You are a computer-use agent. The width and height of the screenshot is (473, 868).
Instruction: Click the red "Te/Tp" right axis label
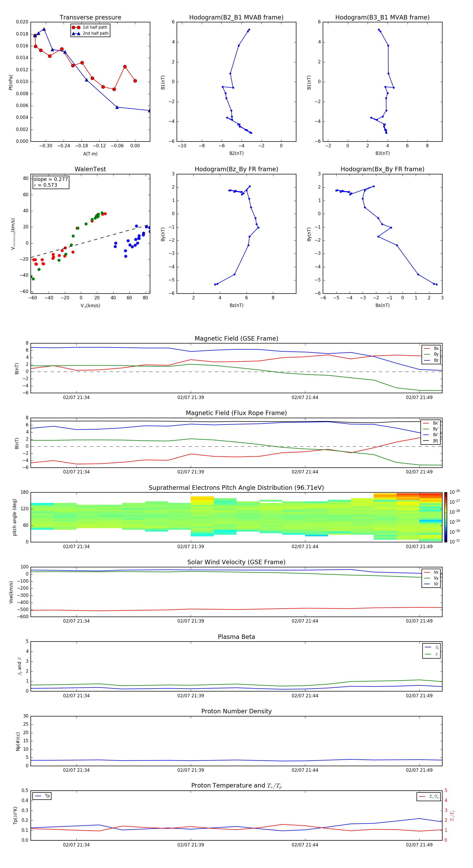click(453, 815)
